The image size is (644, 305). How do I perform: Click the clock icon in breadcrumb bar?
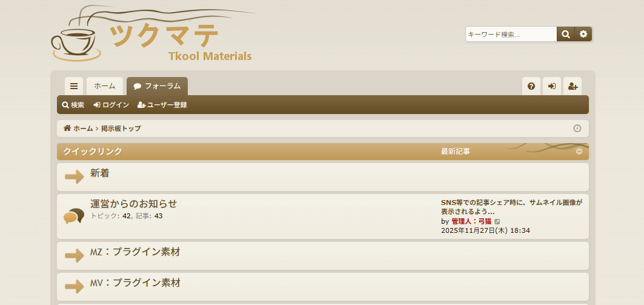coord(577,129)
